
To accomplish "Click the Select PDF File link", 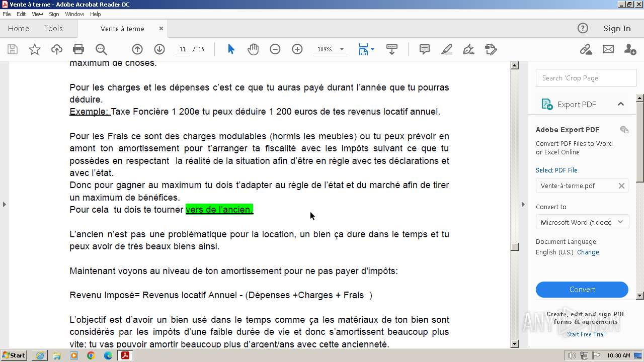I will click(x=556, y=170).
